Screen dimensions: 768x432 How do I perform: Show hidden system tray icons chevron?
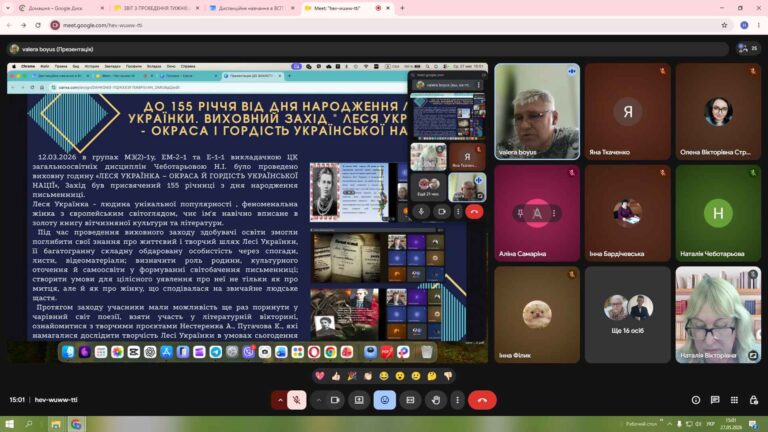pyautogui.click(x=669, y=424)
